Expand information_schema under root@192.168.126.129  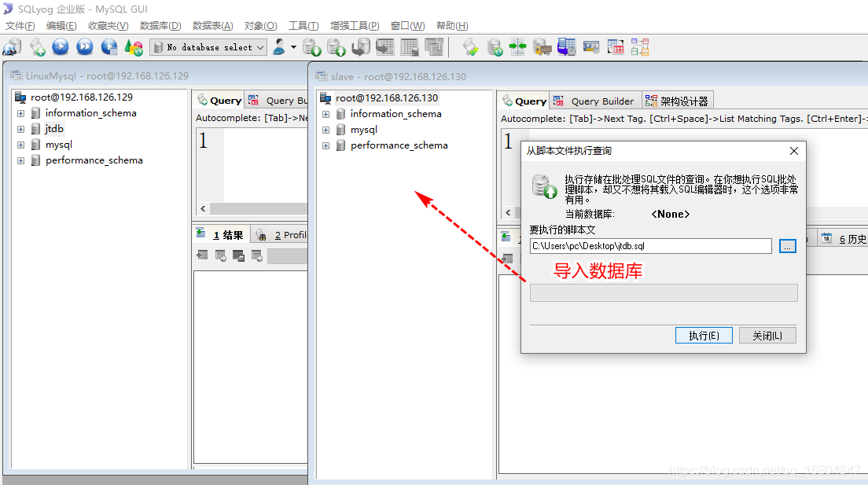coord(20,113)
